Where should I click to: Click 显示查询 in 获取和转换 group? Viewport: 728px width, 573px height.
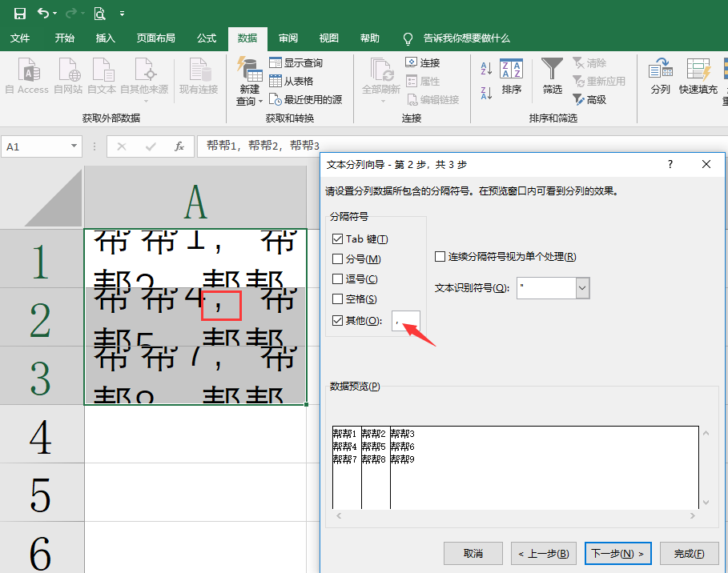[x=296, y=62]
